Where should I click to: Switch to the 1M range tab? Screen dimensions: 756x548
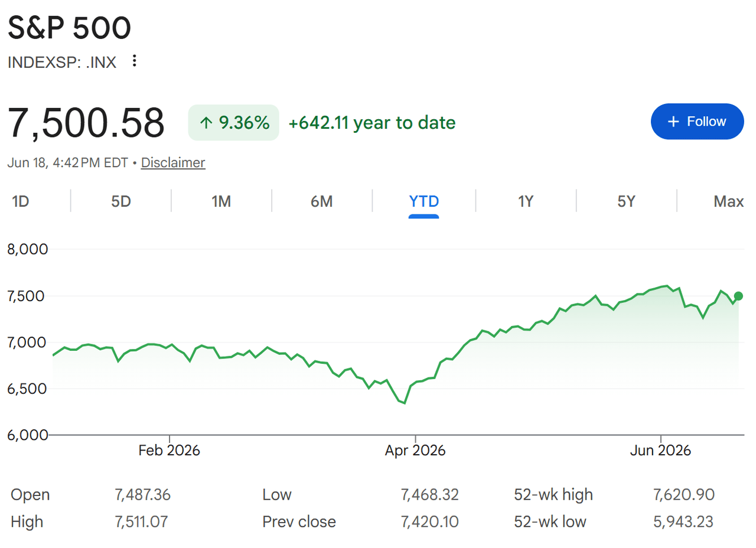coord(221,201)
